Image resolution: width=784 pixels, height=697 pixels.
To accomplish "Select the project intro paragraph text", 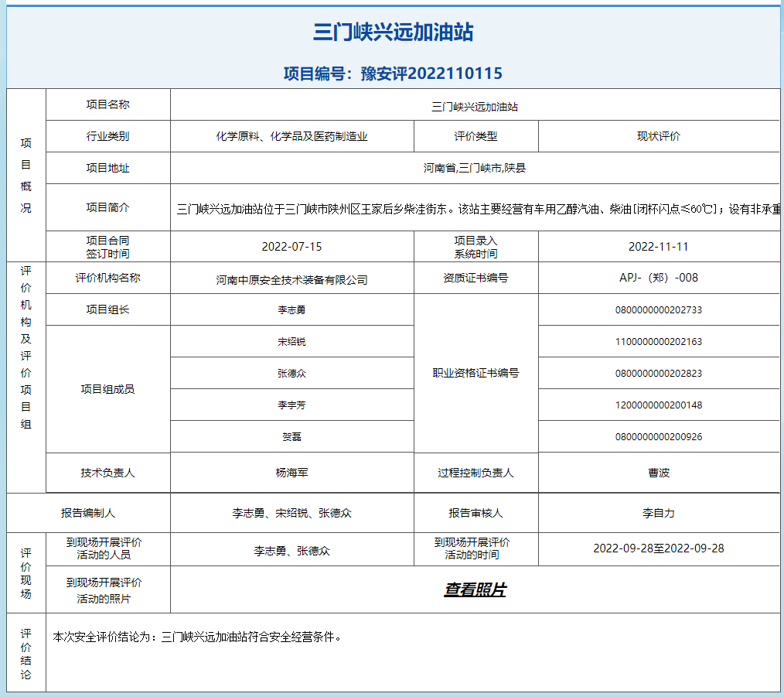I will (x=478, y=209).
